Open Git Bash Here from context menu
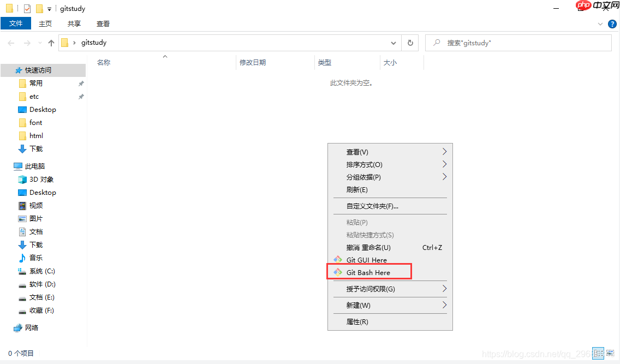The width and height of the screenshot is (620, 364). pyautogui.click(x=390, y=272)
